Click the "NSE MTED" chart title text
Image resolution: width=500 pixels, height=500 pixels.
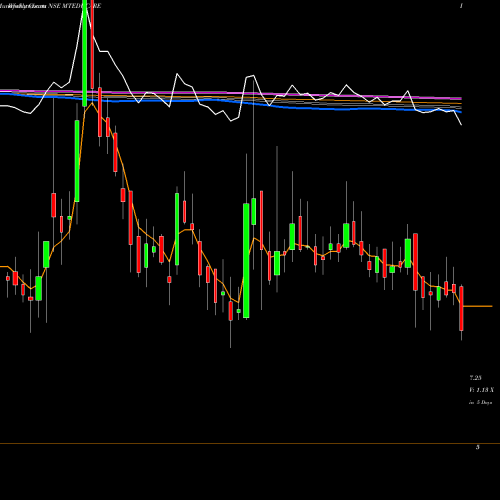(65, 6)
